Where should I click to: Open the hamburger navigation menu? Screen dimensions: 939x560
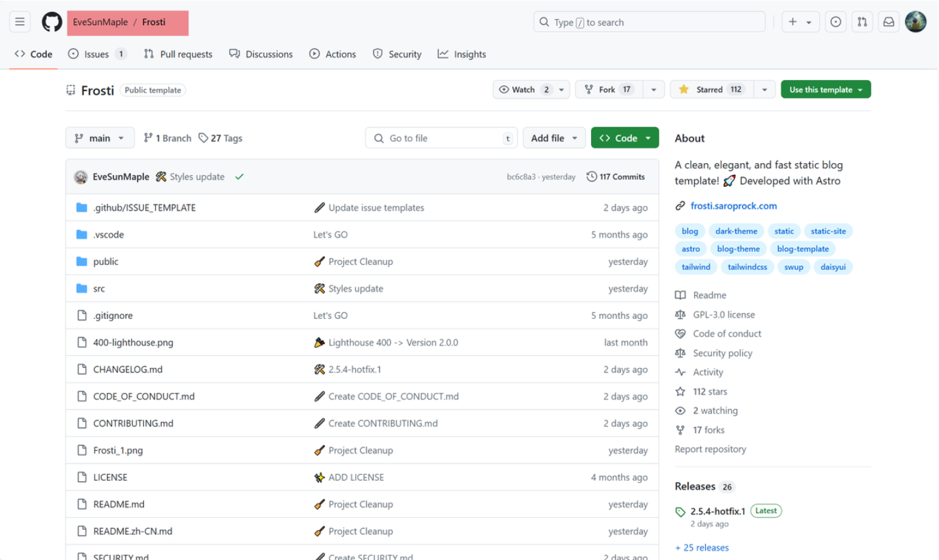[x=20, y=22]
